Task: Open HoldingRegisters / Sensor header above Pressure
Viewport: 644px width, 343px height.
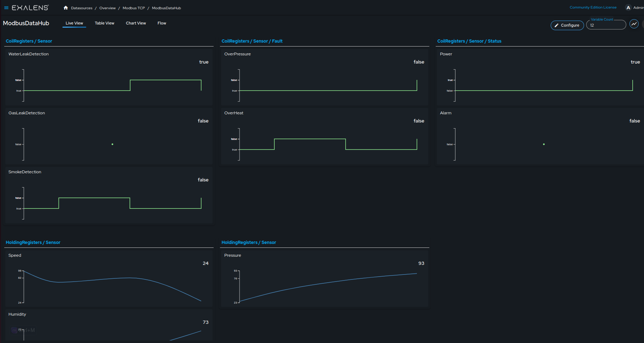Action: [249, 243]
